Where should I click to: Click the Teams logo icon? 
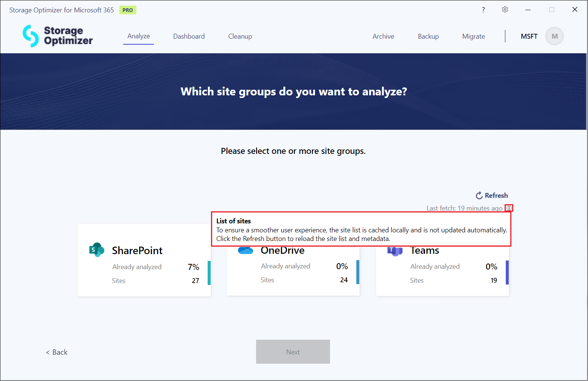395,251
